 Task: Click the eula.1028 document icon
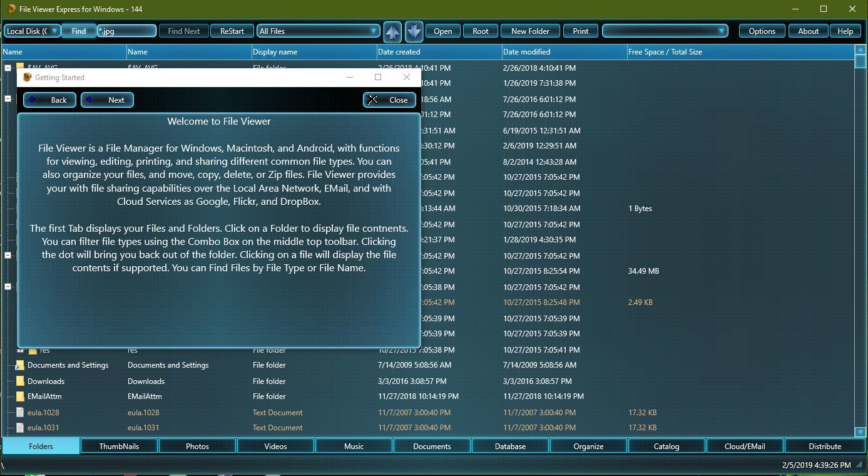tap(20, 412)
